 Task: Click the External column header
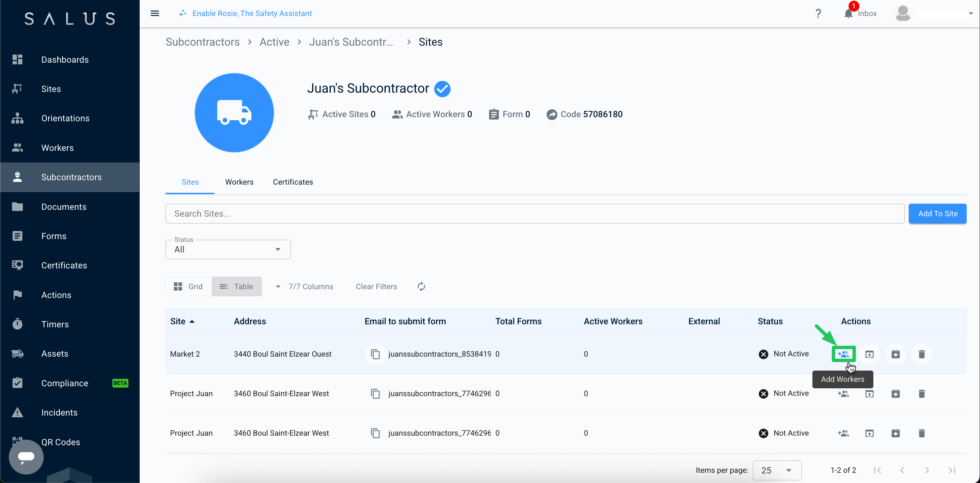[704, 321]
